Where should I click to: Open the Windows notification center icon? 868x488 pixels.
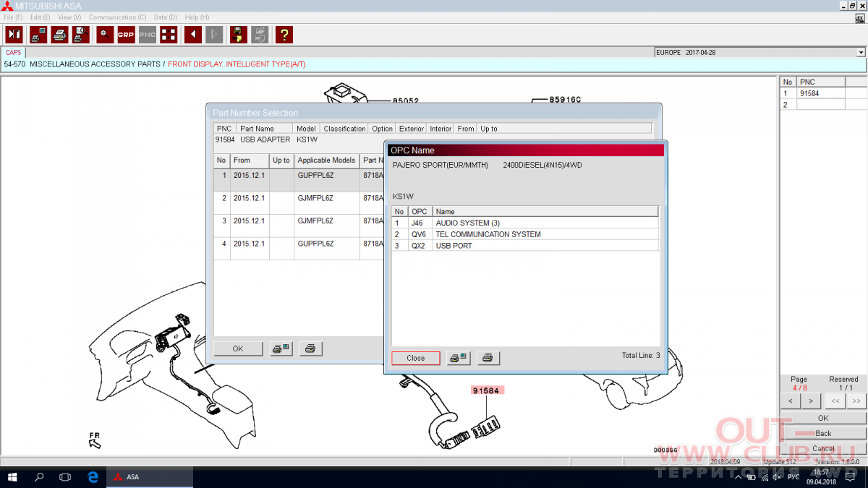click(851, 477)
